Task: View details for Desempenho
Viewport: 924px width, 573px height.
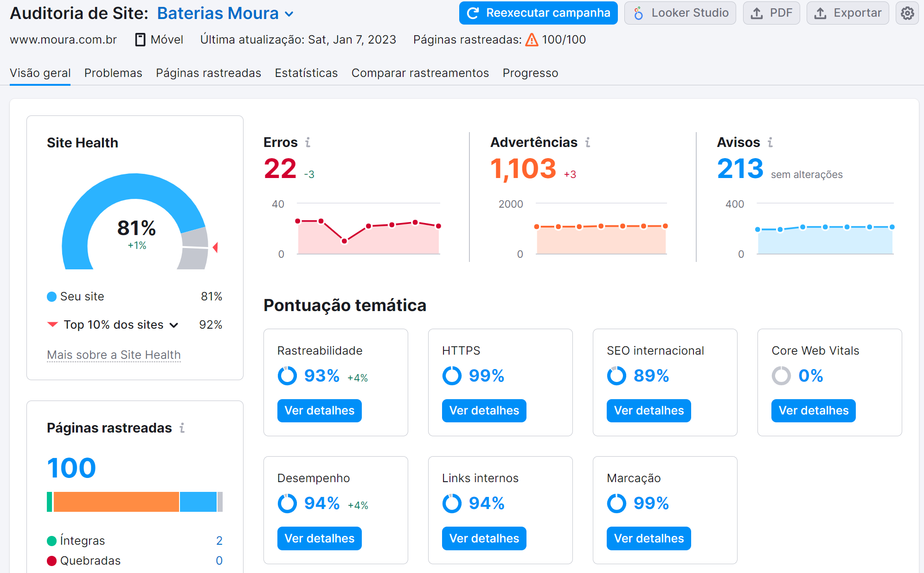Action: (319, 538)
